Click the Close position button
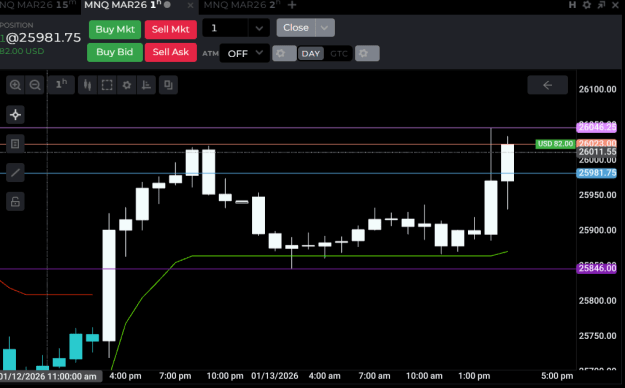The height and width of the screenshot is (388, 625). pos(296,28)
